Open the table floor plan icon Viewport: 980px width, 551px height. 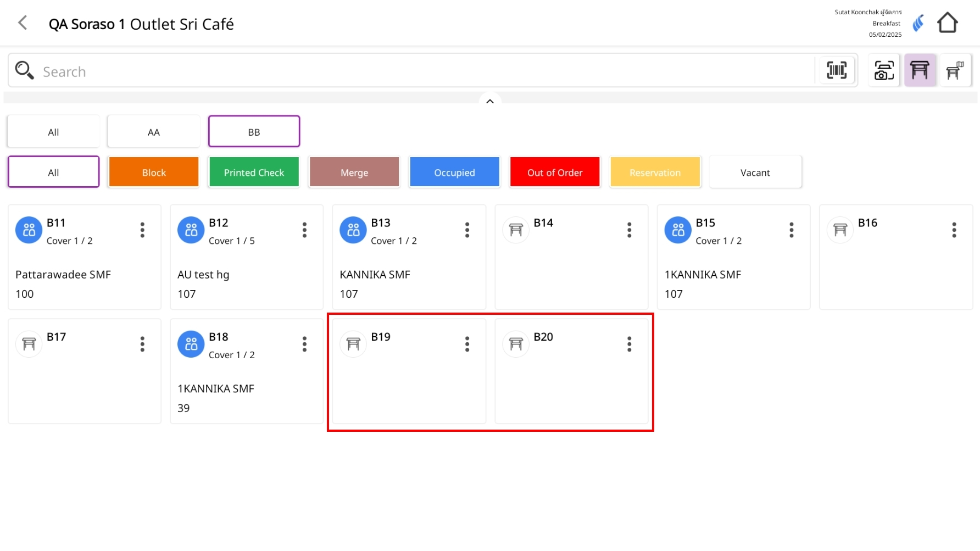[955, 70]
